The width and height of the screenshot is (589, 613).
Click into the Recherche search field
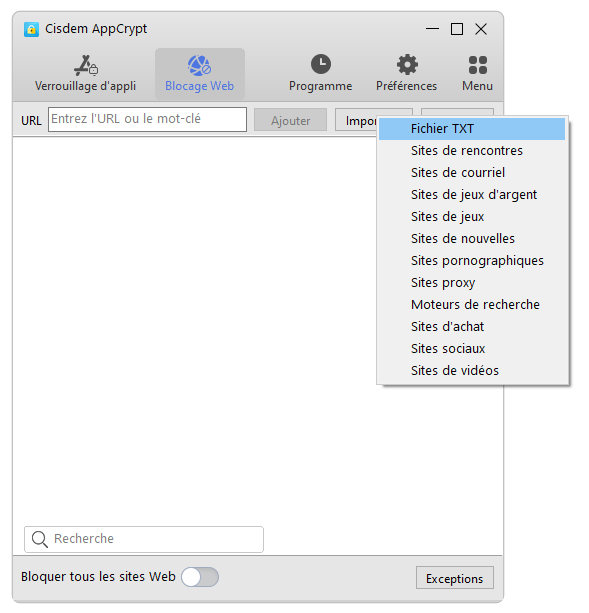144,540
